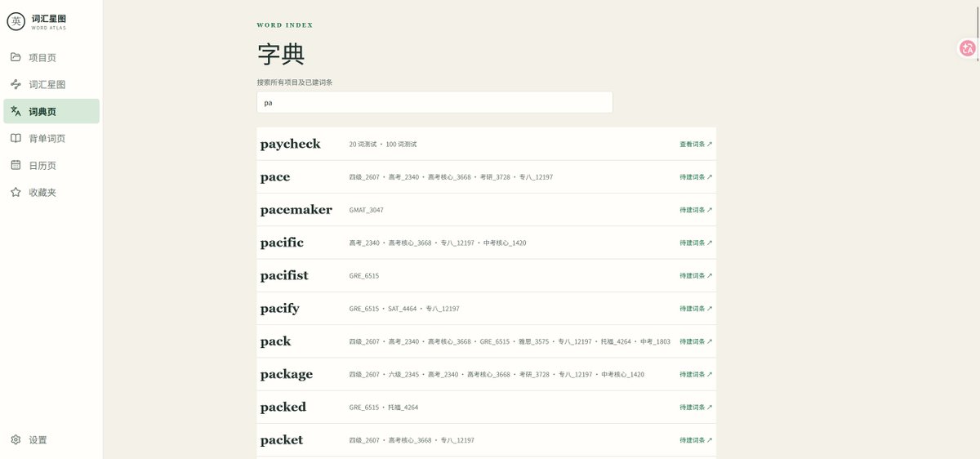Click the word "pack"

pos(276,341)
